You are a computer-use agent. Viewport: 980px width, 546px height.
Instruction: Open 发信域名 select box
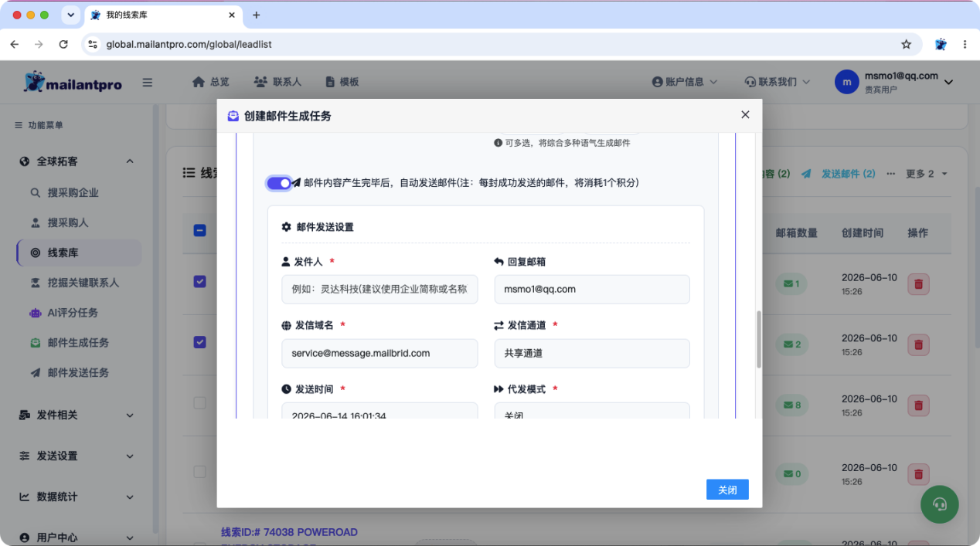coord(379,353)
